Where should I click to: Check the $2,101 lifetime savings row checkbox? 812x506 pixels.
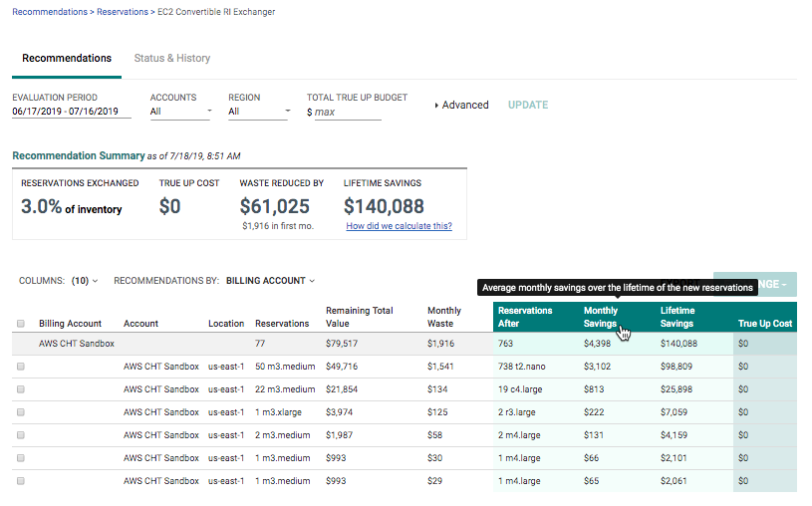21,458
